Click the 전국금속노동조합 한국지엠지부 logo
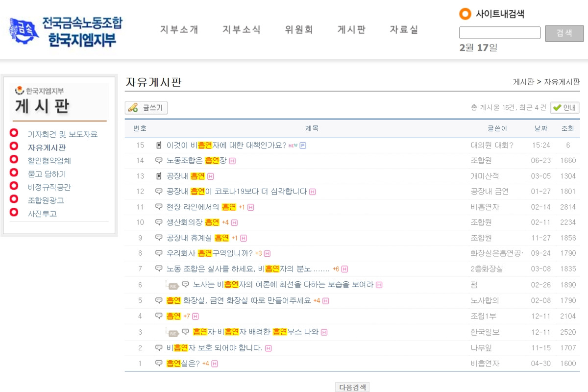 [x=66, y=31]
